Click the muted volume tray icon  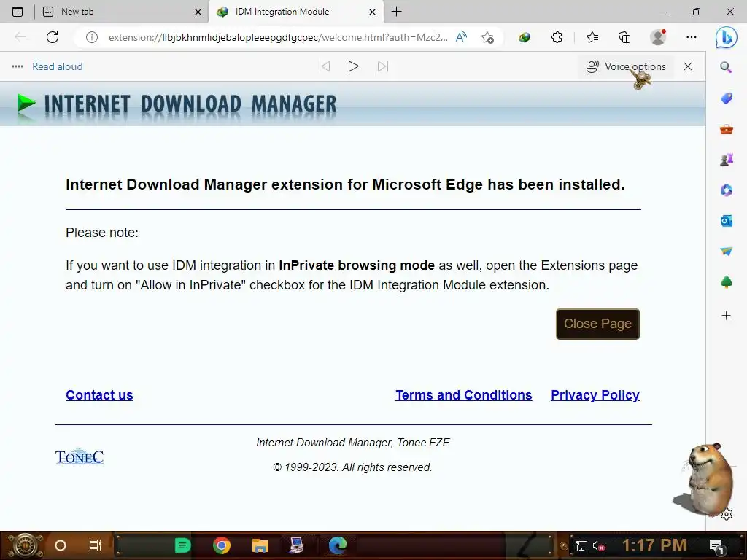point(598,545)
